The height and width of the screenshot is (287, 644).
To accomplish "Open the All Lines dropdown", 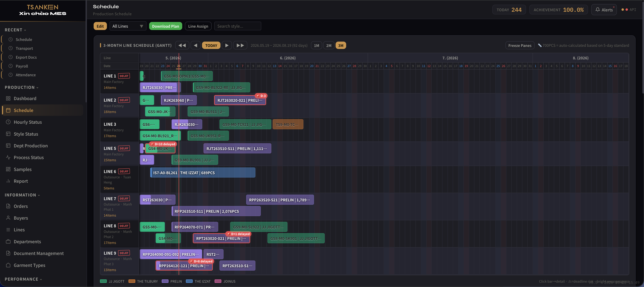I will 128,26.
